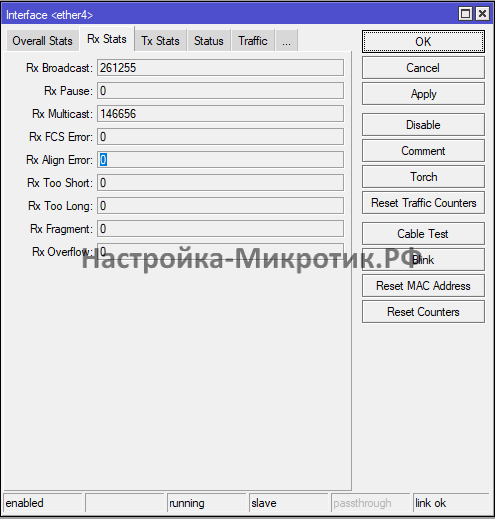Open the Tx Stats tab
The width and height of the screenshot is (495, 519).
pyautogui.click(x=160, y=41)
